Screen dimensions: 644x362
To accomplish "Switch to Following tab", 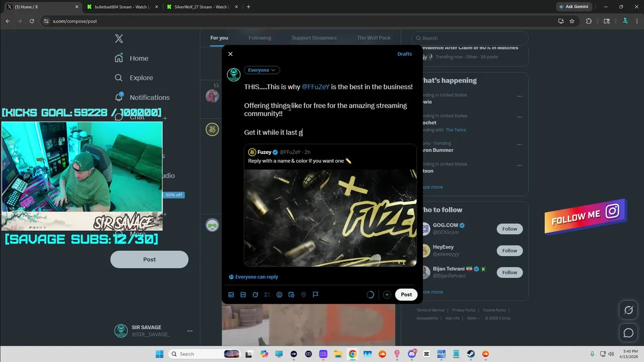I will click(x=260, y=38).
